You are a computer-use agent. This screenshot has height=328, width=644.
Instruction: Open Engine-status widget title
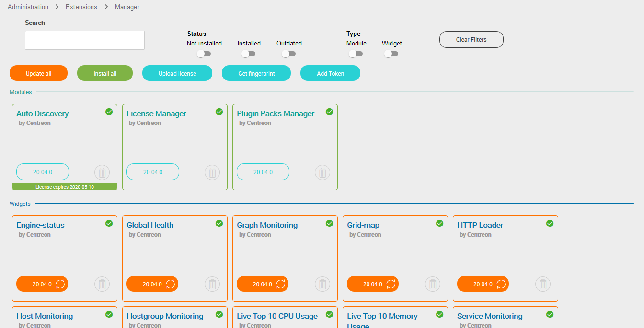coord(40,225)
